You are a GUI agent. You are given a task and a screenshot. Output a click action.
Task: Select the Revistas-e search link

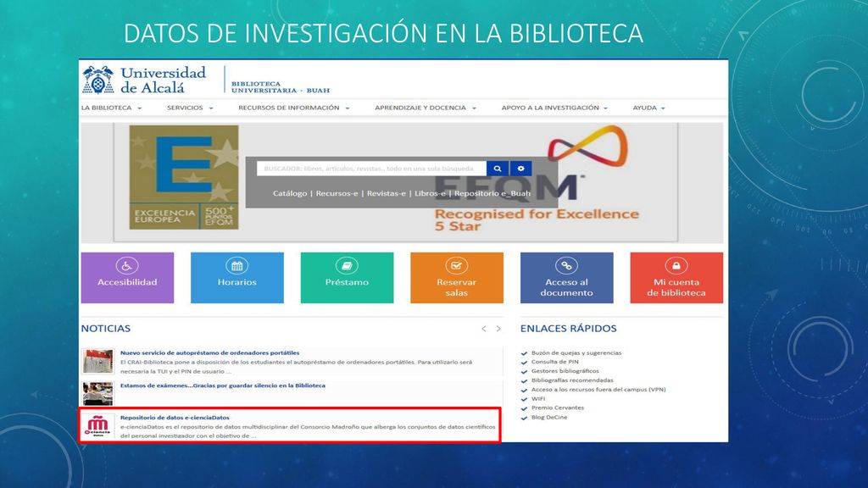pos(386,193)
